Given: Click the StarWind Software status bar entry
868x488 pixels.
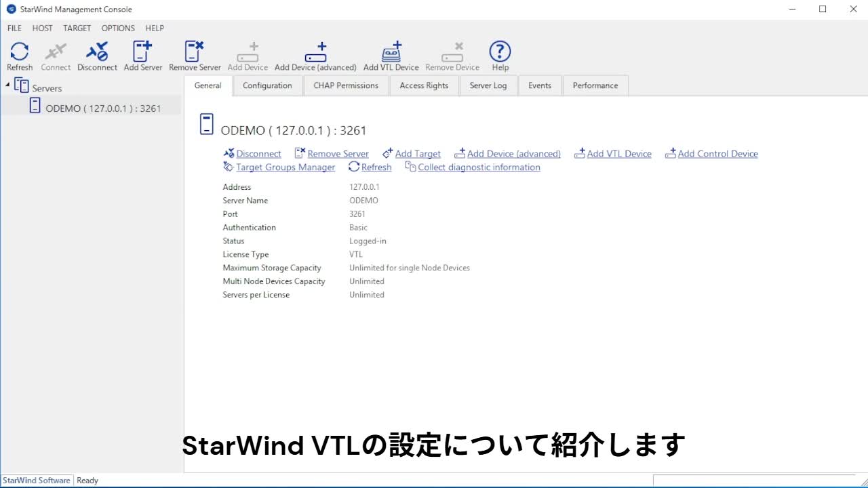Looking at the screenshot, I should (37, 481).
